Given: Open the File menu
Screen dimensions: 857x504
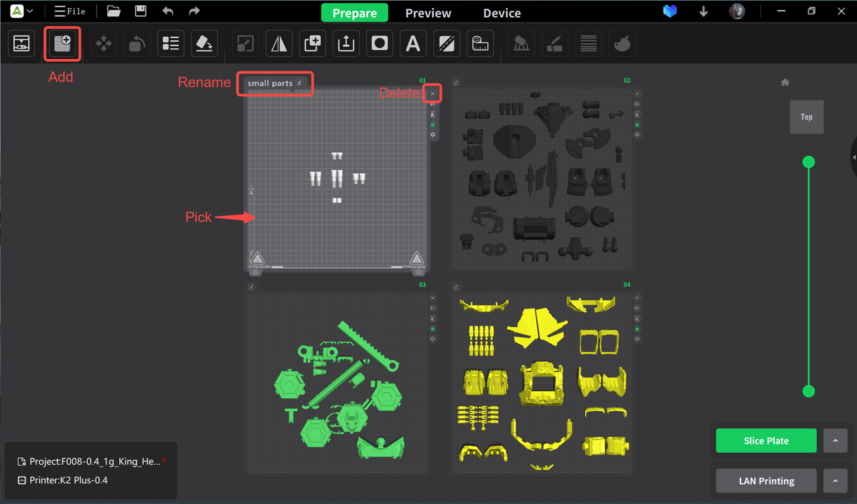Looking at the screenshot, I should (70, 11).
